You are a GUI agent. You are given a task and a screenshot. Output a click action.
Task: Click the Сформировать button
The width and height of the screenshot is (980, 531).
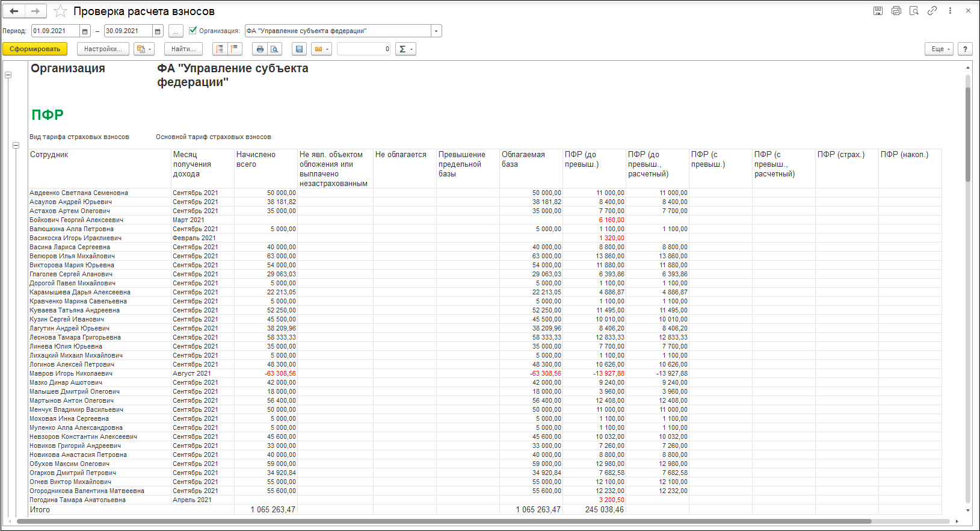35,49
